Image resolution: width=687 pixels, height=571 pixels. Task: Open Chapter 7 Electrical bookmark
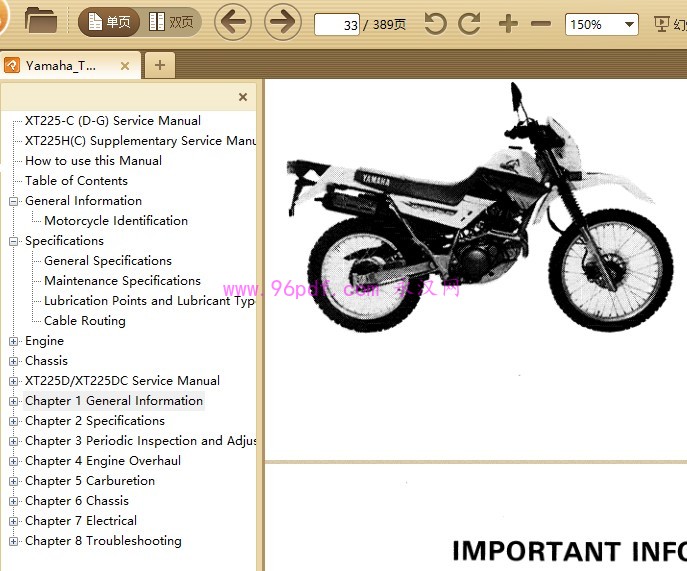81,521
